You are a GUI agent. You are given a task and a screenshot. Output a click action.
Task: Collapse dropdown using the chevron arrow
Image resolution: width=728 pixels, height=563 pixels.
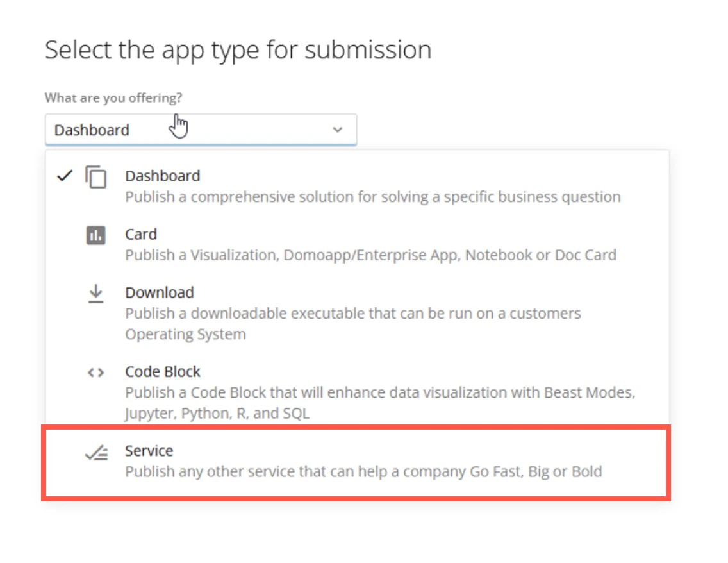pos(338,130)
